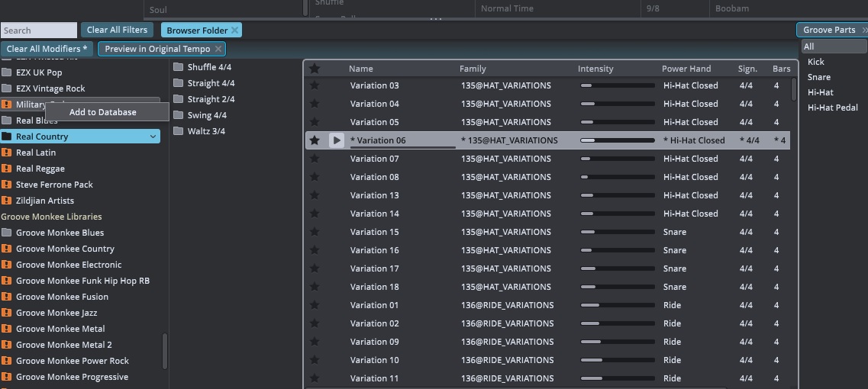Remove the Preview in Original Tempo modifier
Viewport: 868px width, 389px height.
tap(218, 49)
